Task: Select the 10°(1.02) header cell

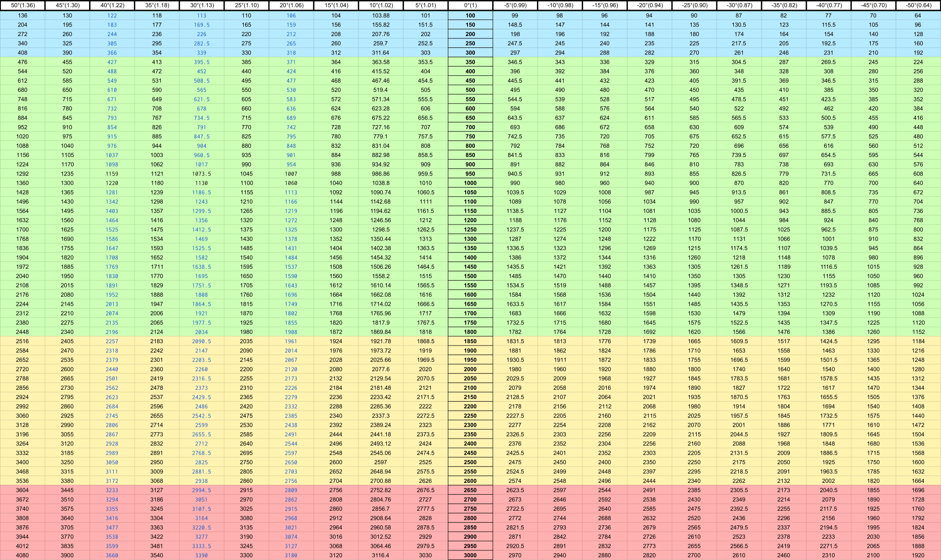Action: click(381, 5)
